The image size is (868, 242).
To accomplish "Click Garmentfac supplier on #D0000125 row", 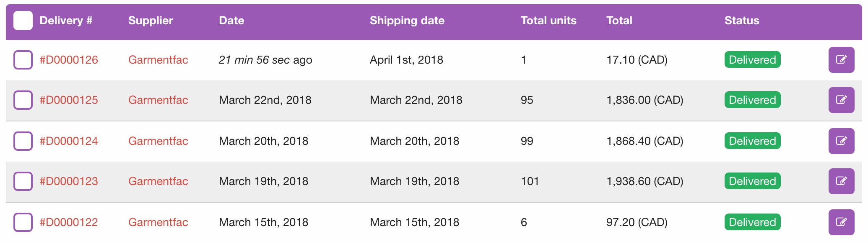I will click(x=158, y=100).
